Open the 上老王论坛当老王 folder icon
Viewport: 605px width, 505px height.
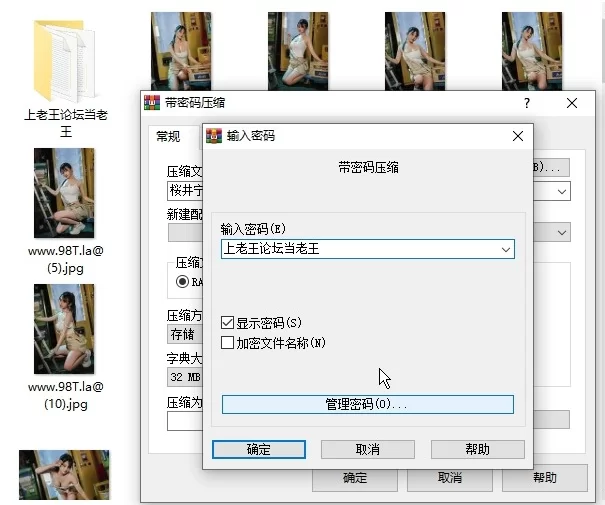pyautogui.click(x=64, y=61)
